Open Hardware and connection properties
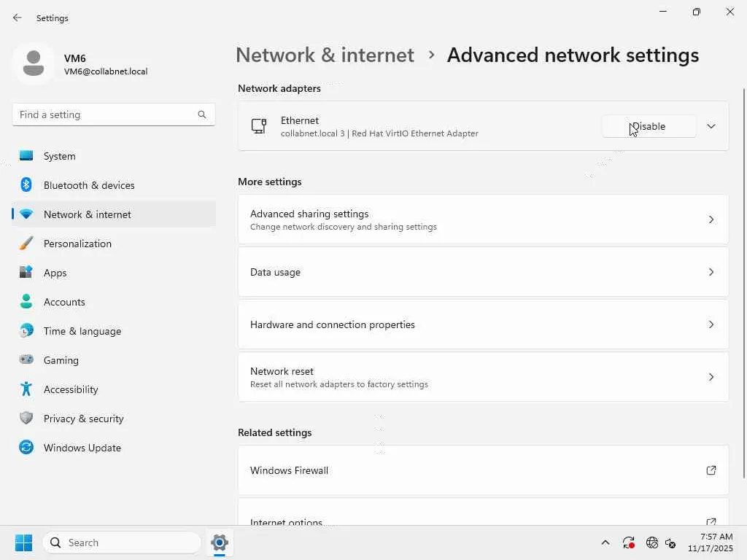 click(483, 324)
